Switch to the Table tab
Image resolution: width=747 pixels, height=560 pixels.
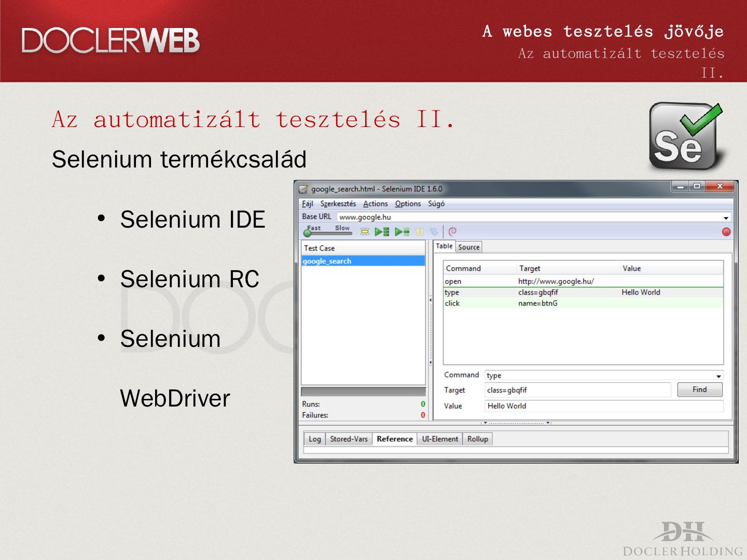pyautogui.click(x=444, y=246)
